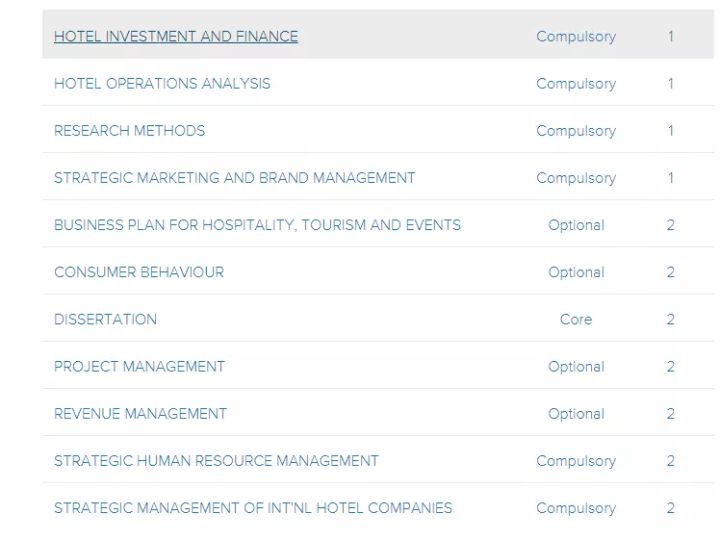
Task: Click Optional next to Business Plan module
Action: [x=576, y=225]
